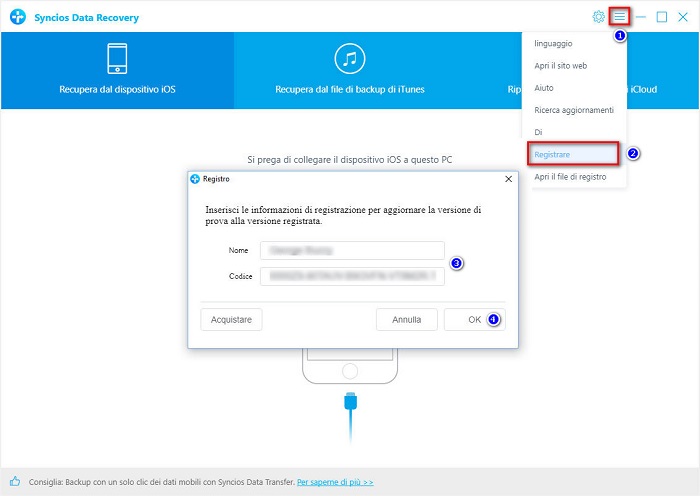Select Ricerca aggiornamenti menu item
The image size is (700, 496).
pos(574,110)
